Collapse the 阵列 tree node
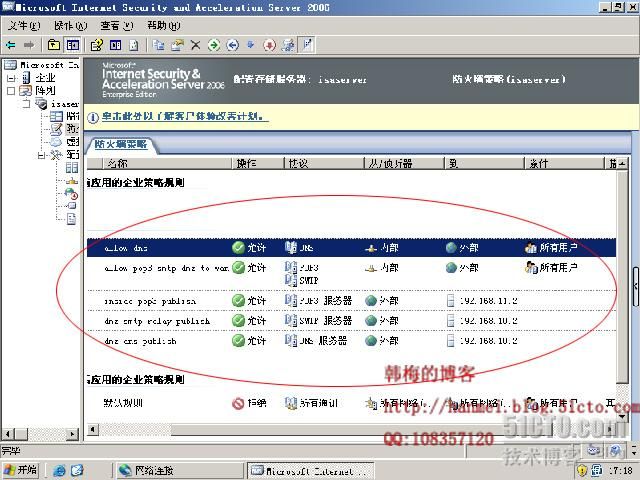 coord(11,91)
